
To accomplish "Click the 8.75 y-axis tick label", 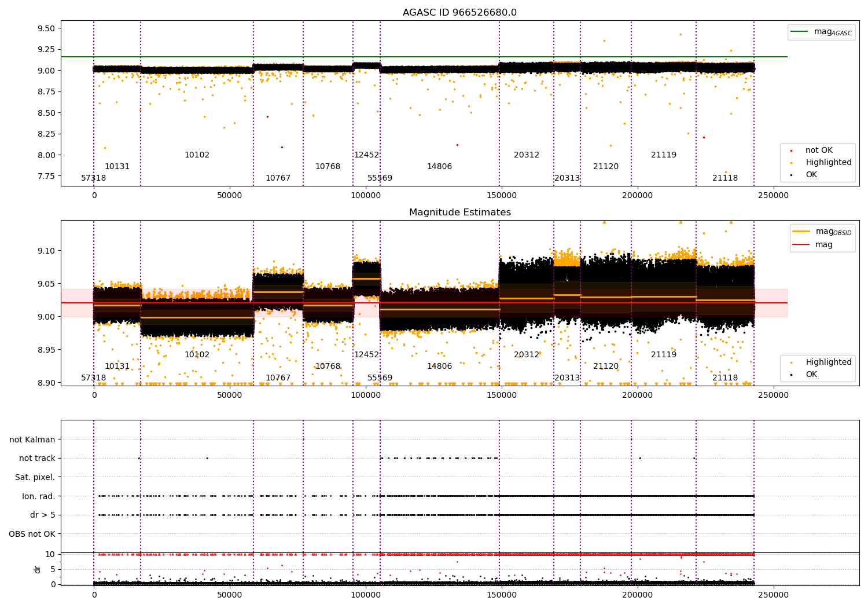I will click(46, 91).
